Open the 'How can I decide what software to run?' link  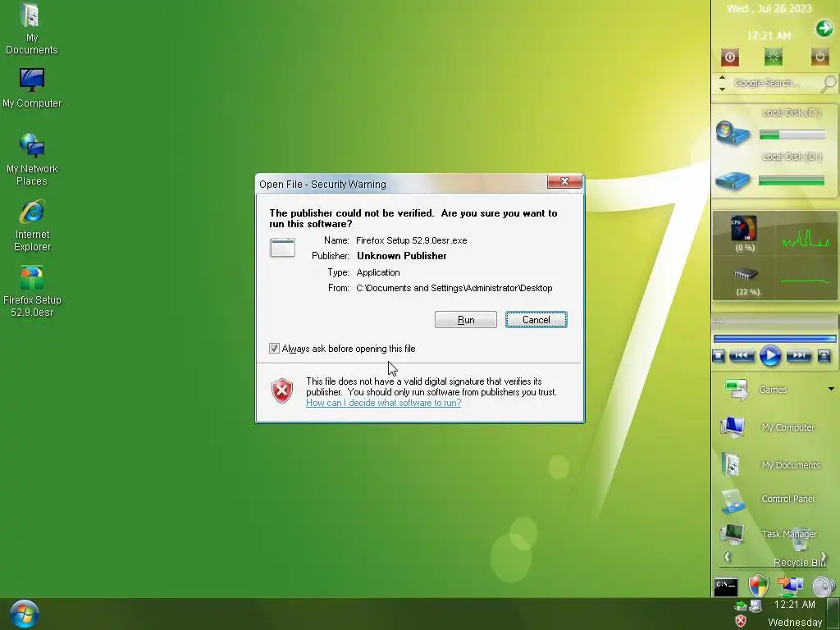coord(384,403)
